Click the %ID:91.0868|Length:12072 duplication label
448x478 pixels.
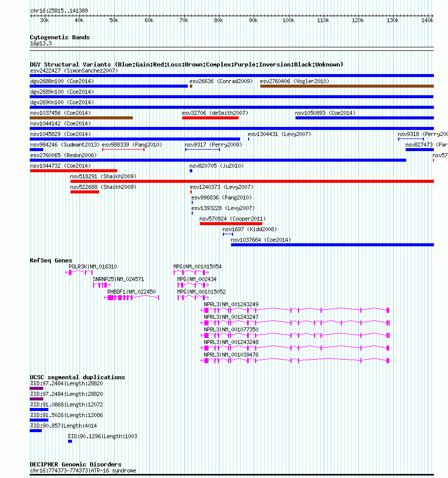click(x=66, y=405)
